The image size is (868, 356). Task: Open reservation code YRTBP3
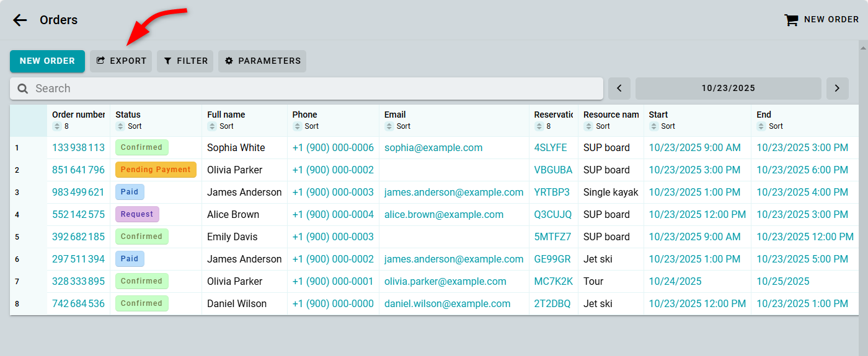pos(551,193)
